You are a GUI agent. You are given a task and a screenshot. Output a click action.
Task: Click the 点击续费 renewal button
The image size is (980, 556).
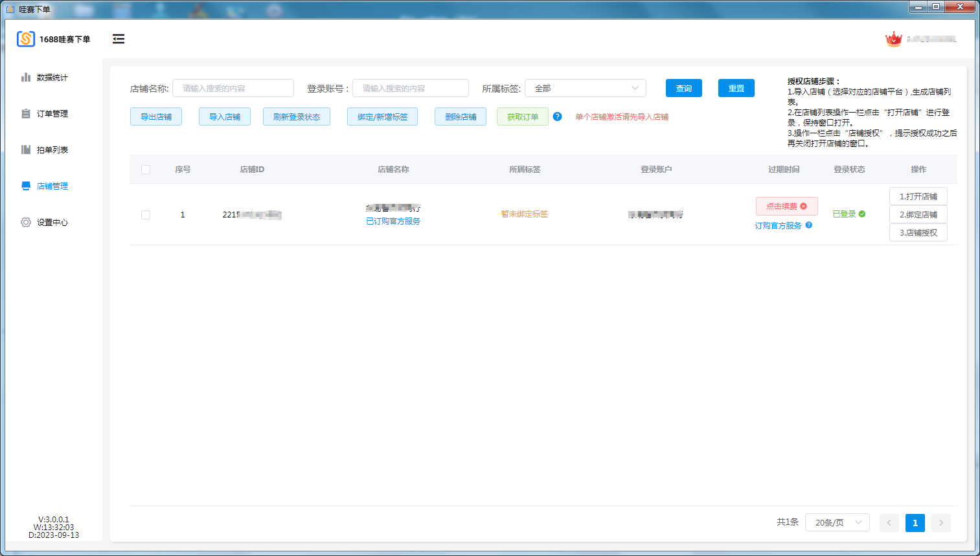tap(786, 206)
